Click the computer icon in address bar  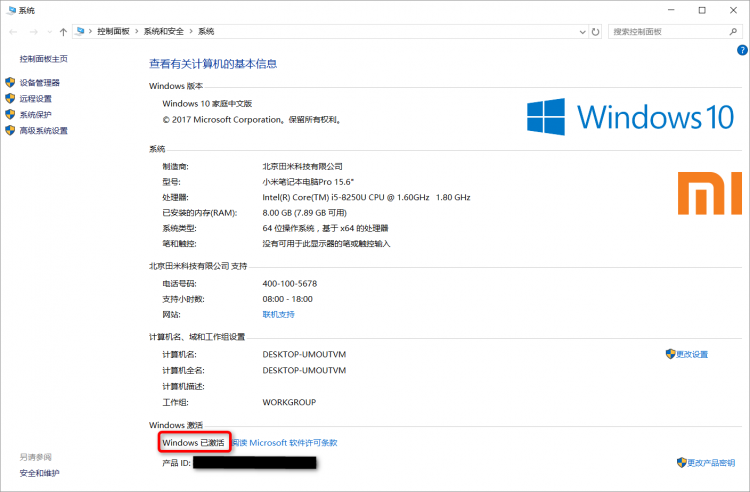tap(80, 31)
